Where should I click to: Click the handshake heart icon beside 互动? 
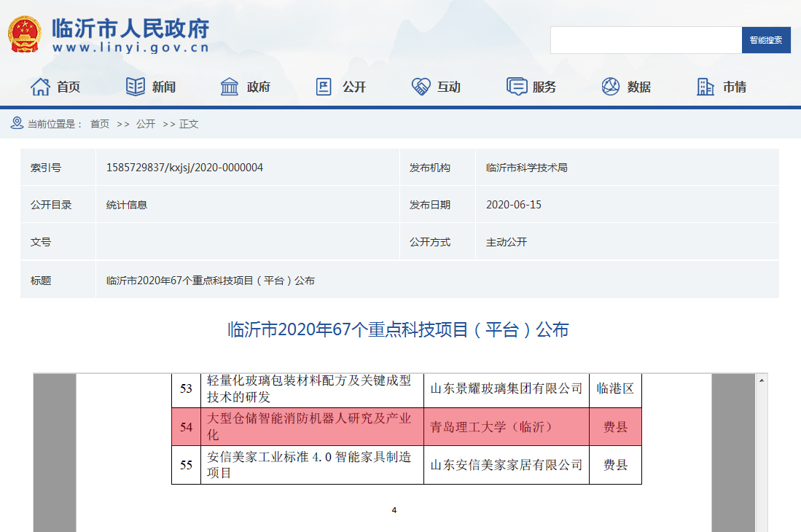[x=421, y=87]
